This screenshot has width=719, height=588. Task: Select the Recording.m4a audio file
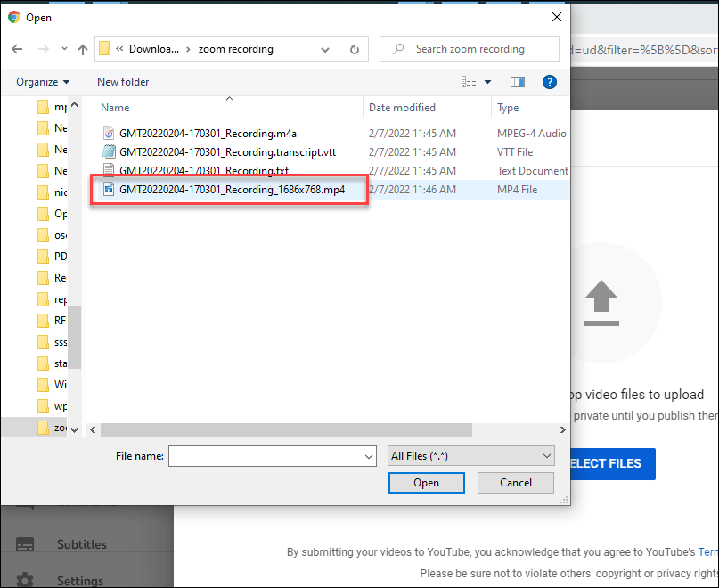coord(208,134)
